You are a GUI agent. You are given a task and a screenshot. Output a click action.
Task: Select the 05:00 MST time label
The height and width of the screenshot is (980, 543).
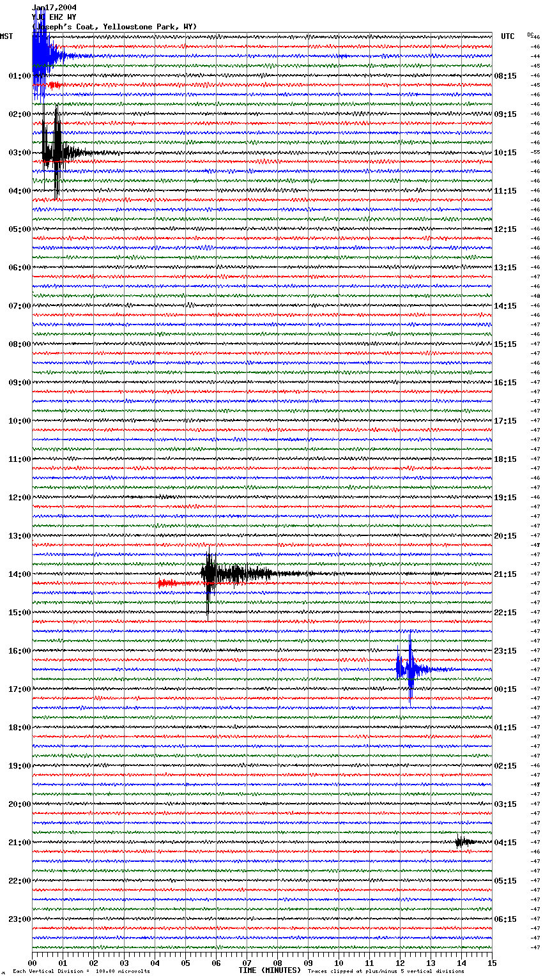20,229
